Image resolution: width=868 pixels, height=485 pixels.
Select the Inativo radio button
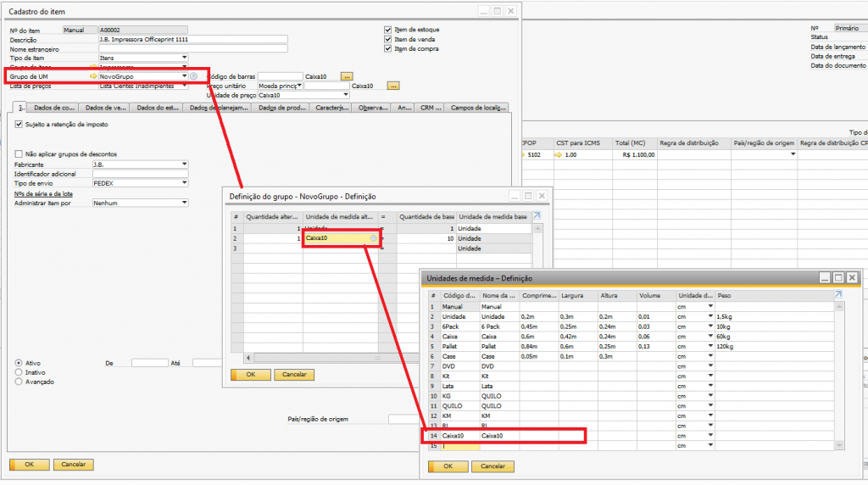19,372
